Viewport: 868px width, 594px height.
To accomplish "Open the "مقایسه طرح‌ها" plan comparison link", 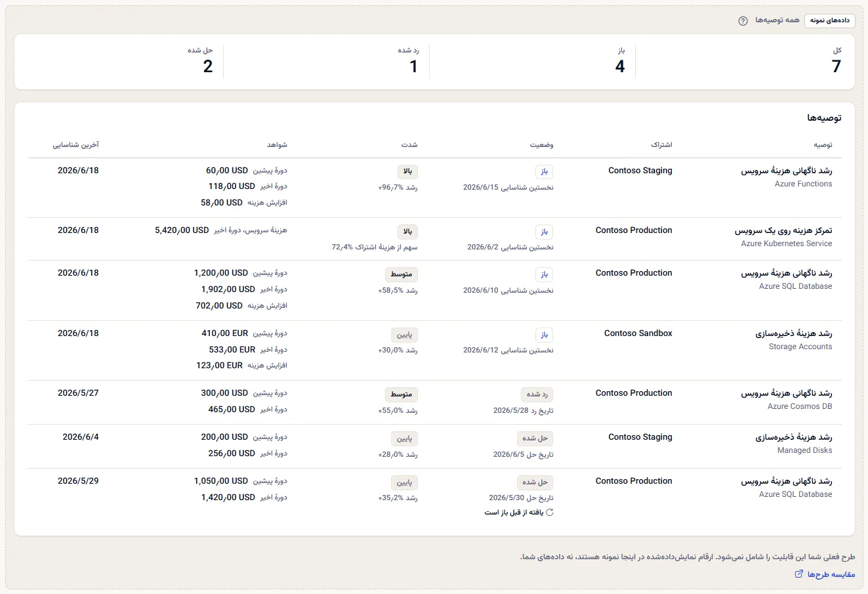I will 825,574.
